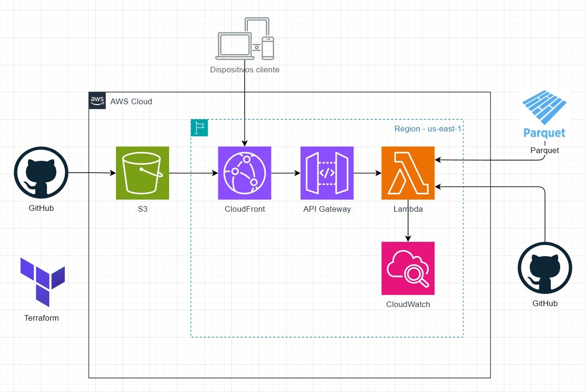The width and height of the screenshot is (586, 392).
Task: Select the "CloudWatch" caption text
Action: tap(408, 304)
